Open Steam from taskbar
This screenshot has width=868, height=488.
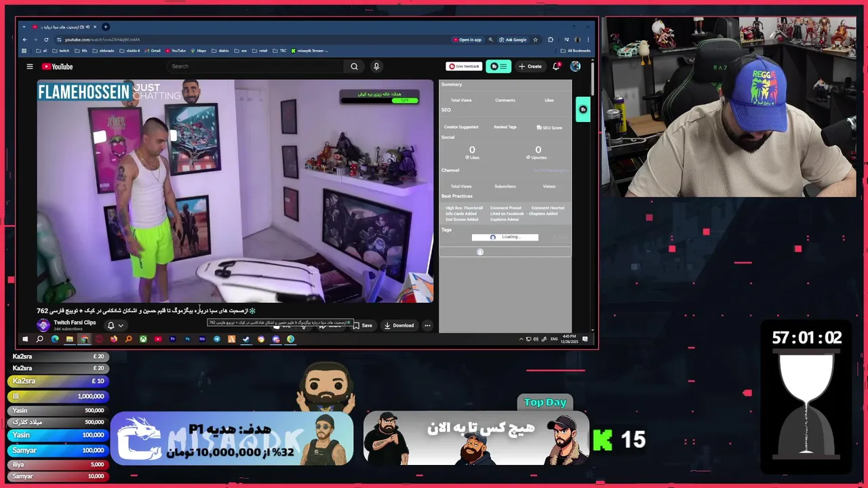click(245, 339)
